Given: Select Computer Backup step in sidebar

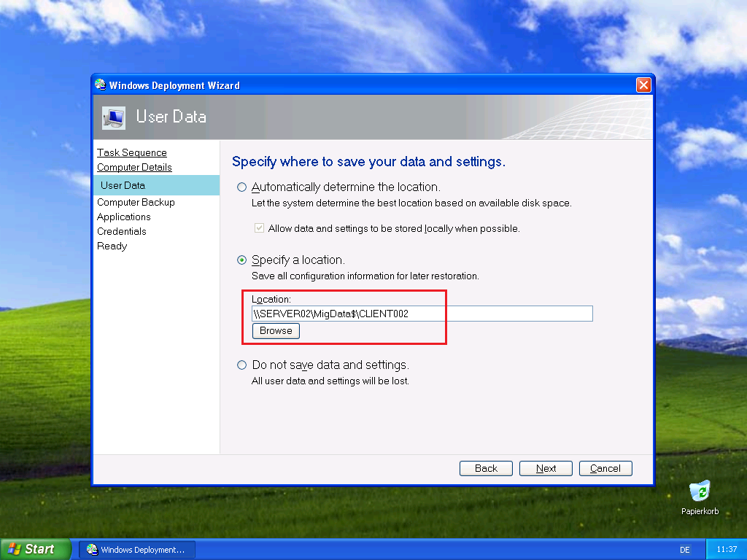Looking at the screenshot, I should click(136, 203).
